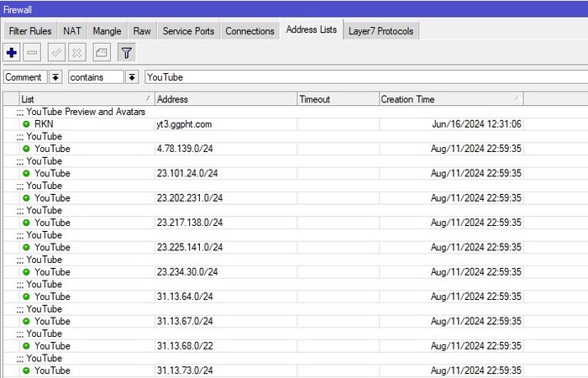Open the 'contains' operator dropdown arrow
Viewport: 588px width, 378px height.
tap(132, 77)
